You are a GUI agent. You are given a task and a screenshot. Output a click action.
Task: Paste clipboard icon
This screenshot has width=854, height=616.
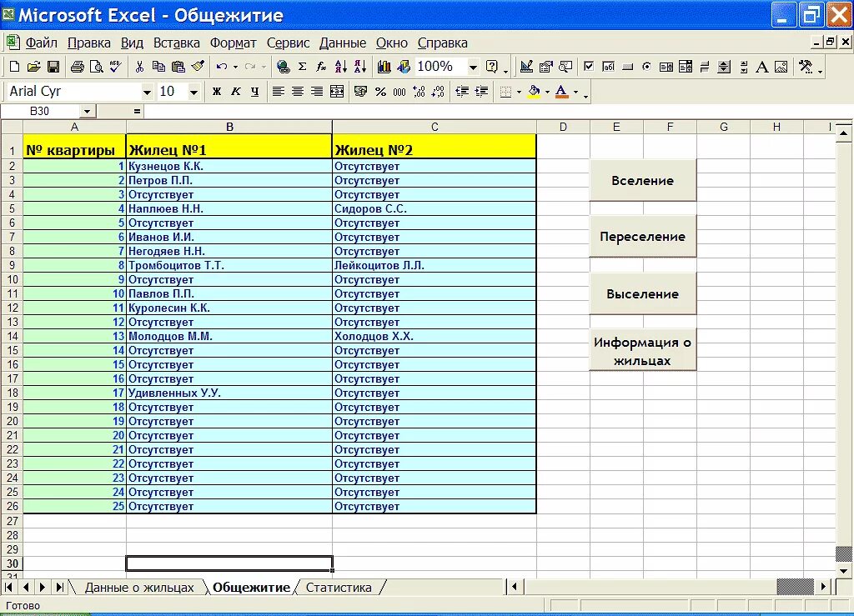178,67
